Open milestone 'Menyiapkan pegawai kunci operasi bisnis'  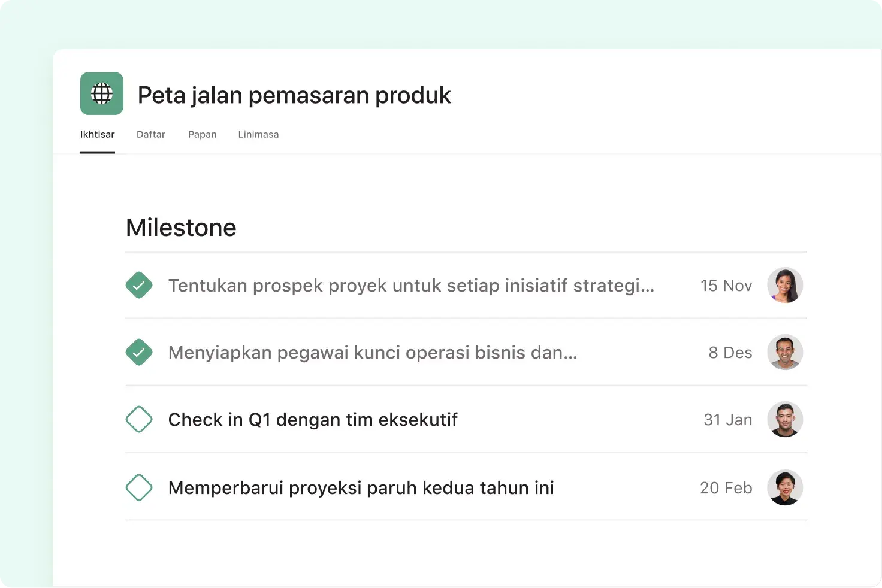[x=371, y=352]
